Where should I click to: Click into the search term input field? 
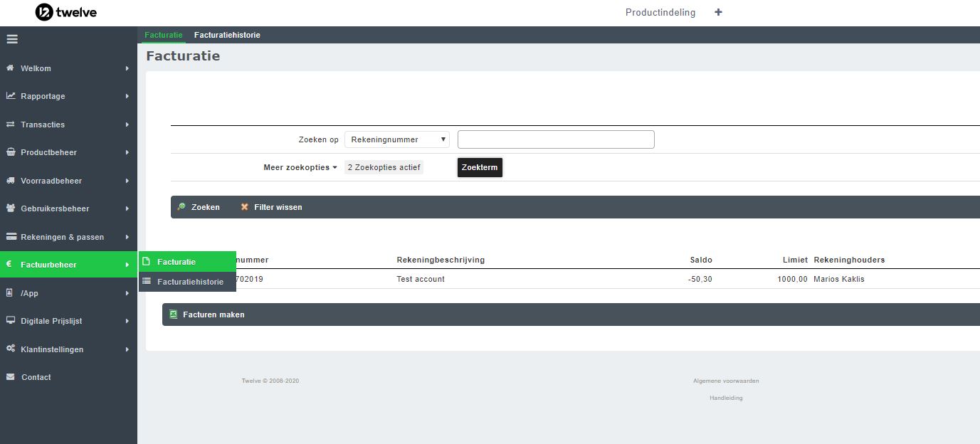[556, 139]
